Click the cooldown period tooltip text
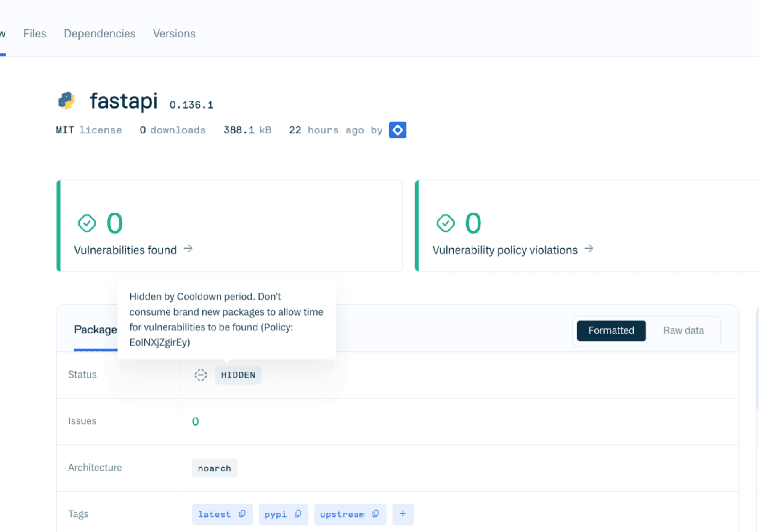This screenshot has height=532, width=759. click(226, 319)
